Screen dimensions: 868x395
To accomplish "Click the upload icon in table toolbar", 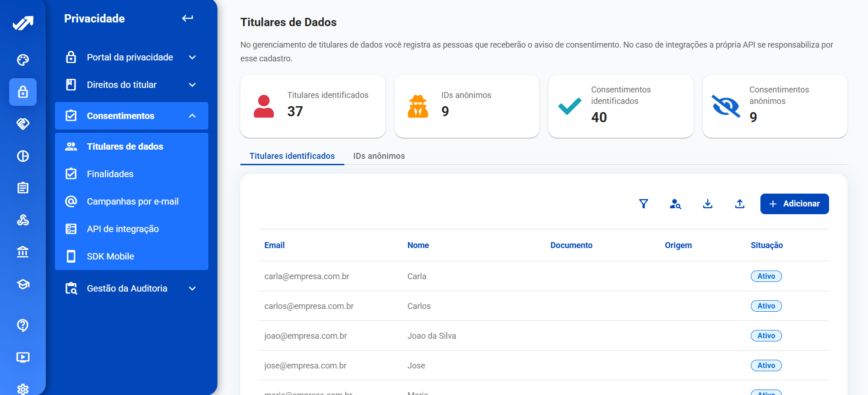I will click(739, 204).
